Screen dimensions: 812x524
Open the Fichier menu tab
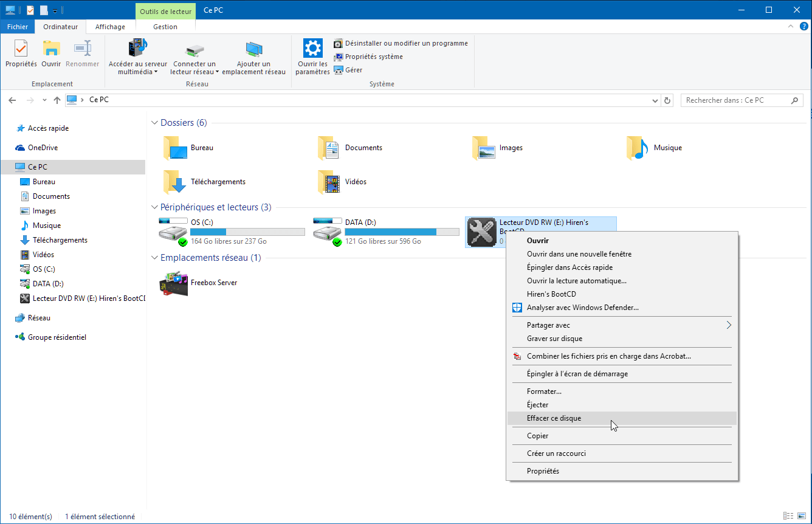pos(18,27)
